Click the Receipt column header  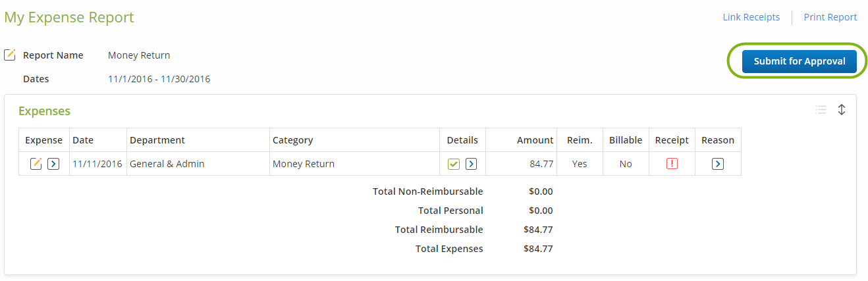pyautogui.click(x=672, y=140)
